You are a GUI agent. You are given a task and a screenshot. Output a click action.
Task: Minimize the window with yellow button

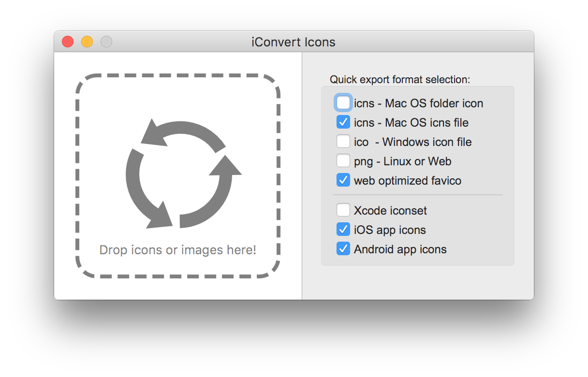tap(87, 42)
